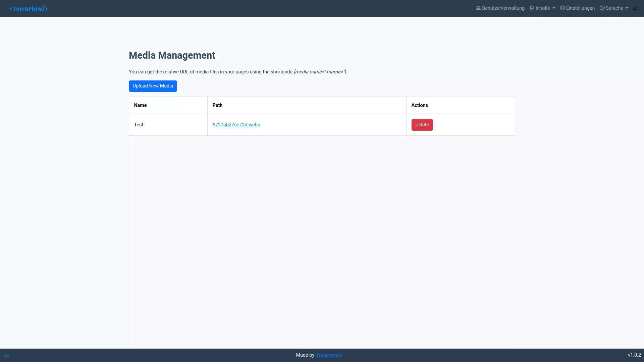Viewport: 644px width, 362px height.
Task: Click the v1.0.2 version label
Action: point(634,355)
